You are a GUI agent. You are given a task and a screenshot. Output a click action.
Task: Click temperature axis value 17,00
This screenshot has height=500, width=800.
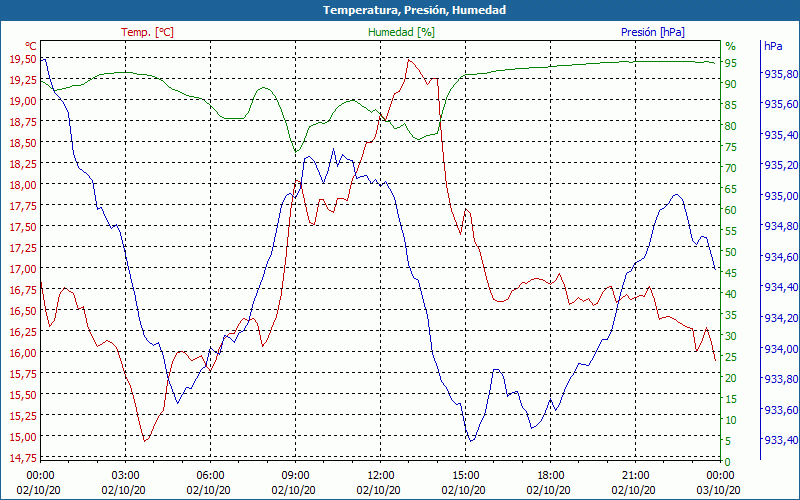pos(23,269)
